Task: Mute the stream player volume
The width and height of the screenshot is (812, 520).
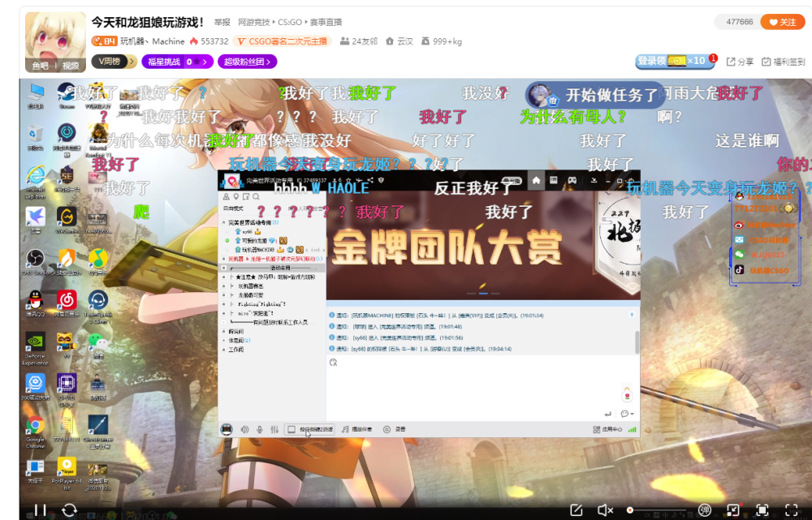Action: point(605,509)
